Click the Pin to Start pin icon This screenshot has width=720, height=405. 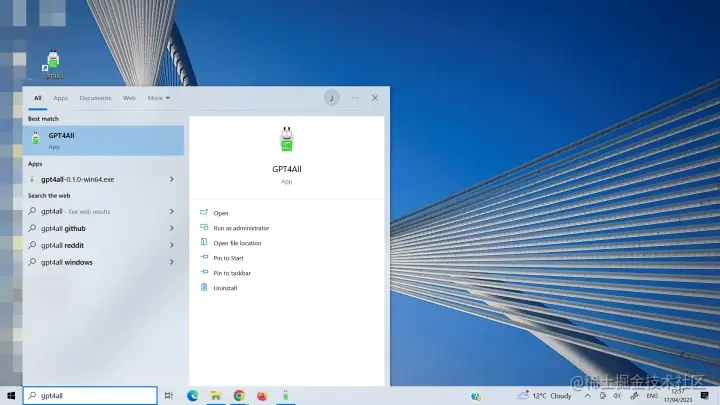pos(204,257)
